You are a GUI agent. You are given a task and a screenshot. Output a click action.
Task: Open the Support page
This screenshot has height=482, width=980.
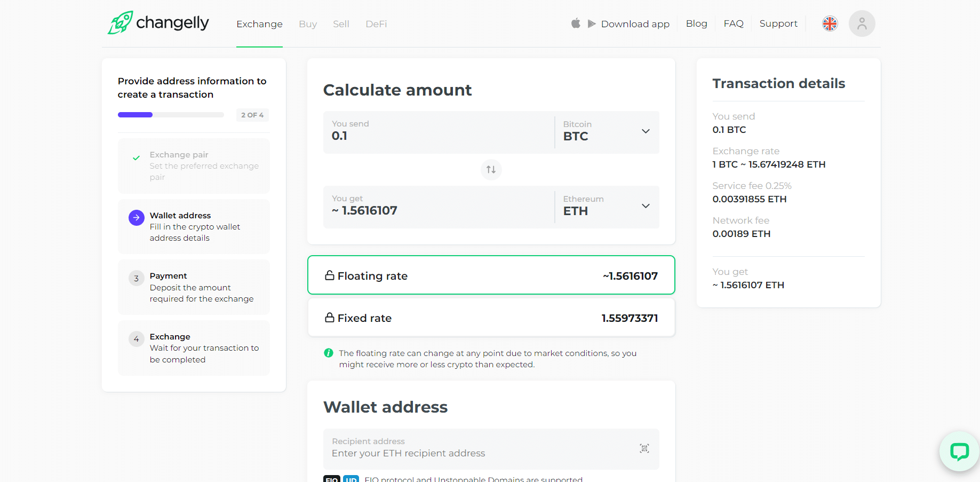[778, 23]
